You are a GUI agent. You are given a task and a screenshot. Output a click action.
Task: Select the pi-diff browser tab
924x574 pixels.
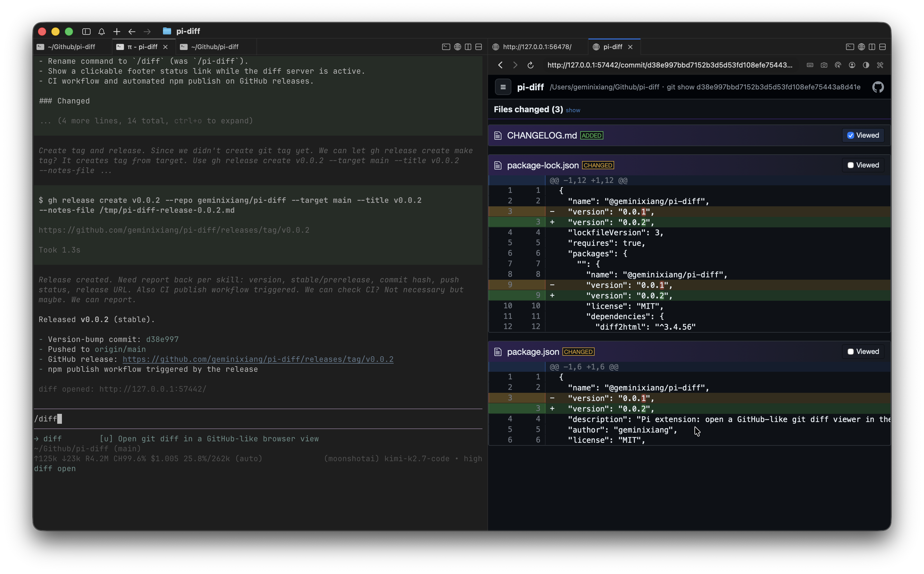point(613,47)
